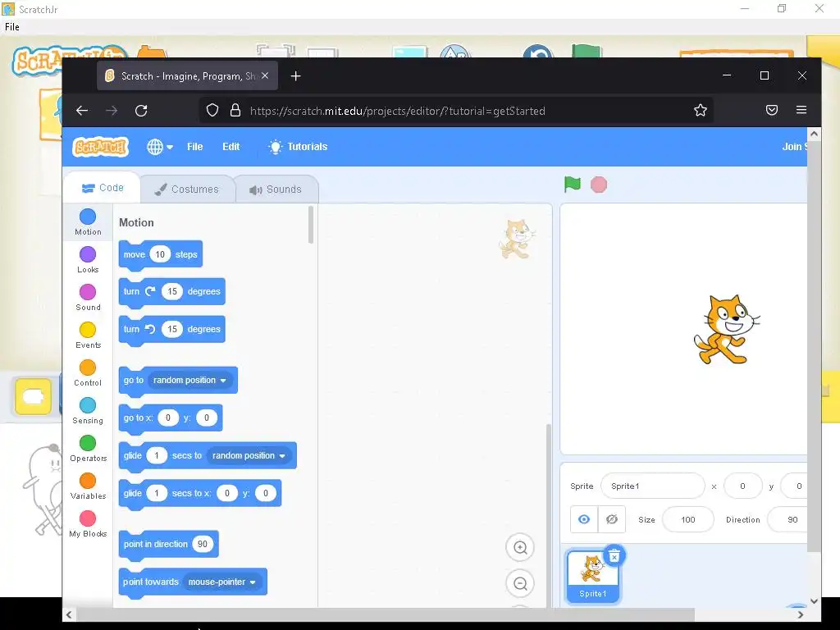Image resolution: width=840 pixels, height=630 pixels.
Task: Bookmark this page with the star
Action: click(701, 111)
